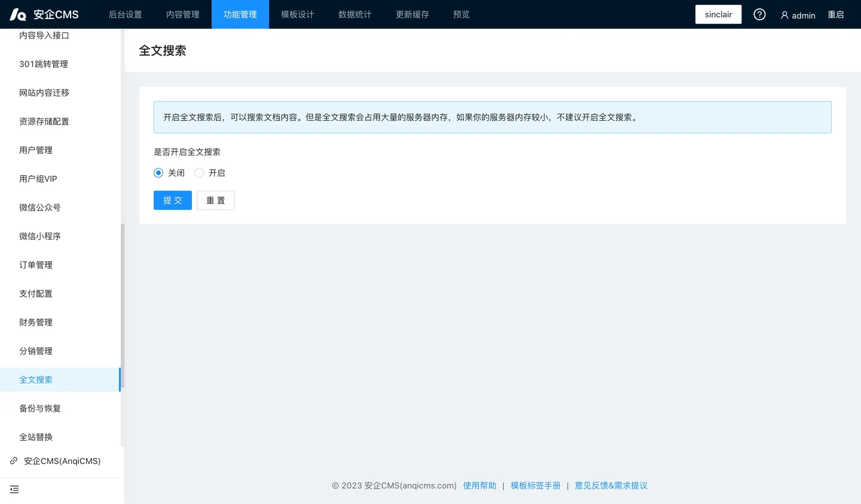The image size is (861, 504).
Task: Click the 是否开启全文搜索 field label
Action: 187,152
